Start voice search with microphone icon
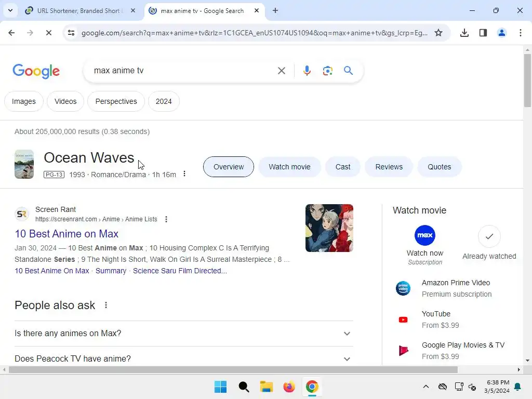The width and height of the screenshot is (532, 399). point(307,71)
